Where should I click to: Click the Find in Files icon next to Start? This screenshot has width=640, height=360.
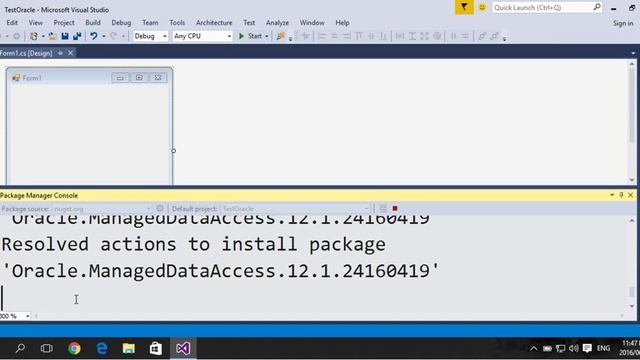pyautogui.click(x=280, y=36)
